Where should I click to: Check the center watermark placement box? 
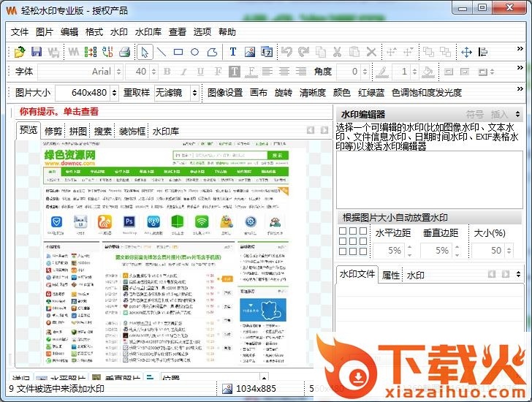tap(353, 241)
